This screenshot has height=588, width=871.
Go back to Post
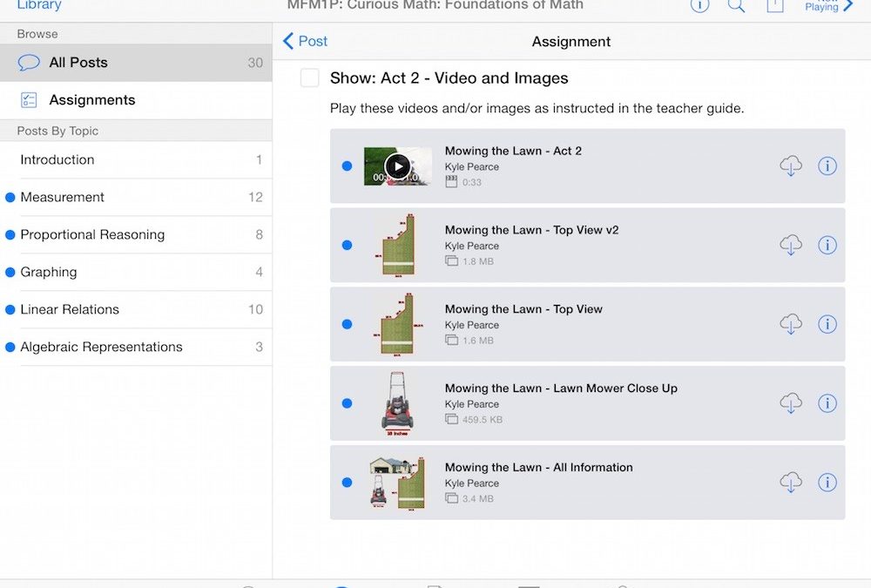coord(305,41)
